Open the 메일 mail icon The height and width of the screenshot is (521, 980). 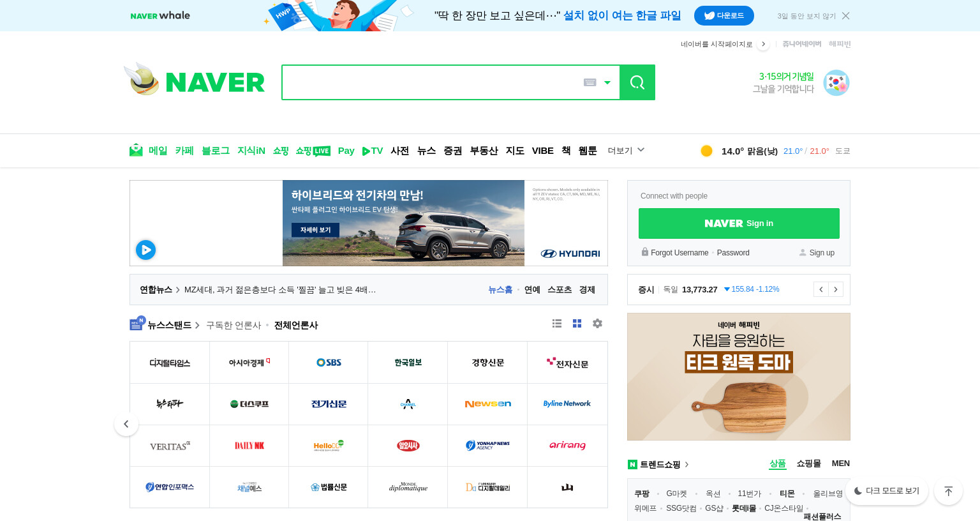click(136, 150)
